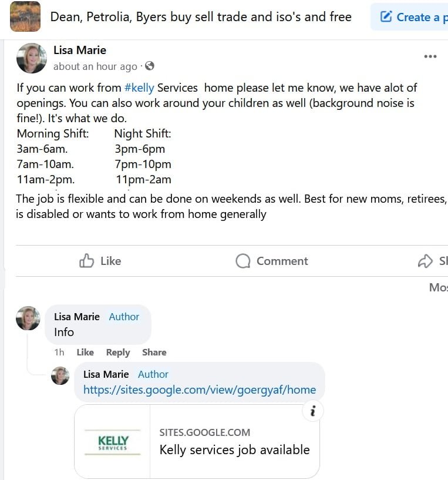Click the "Kelly services job available" preview title
Screen dimensions: 448x480
coord(234,450)
